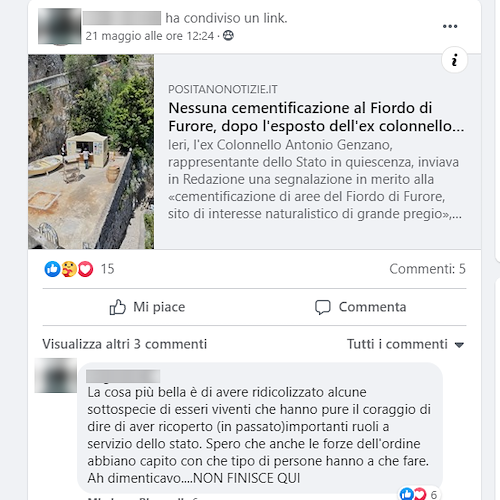
Task: Open the three-dots post options menu
Action: pos(450,26)
